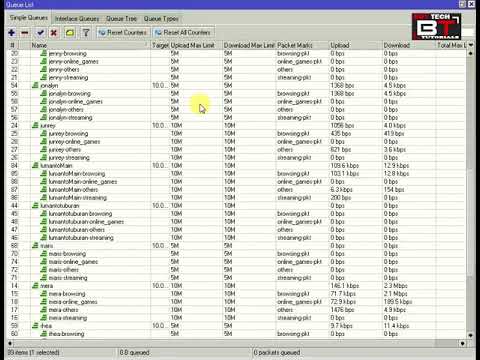Open the Interface Queues tab
Viewport: 480px width, 360px height.
(77, 19)
